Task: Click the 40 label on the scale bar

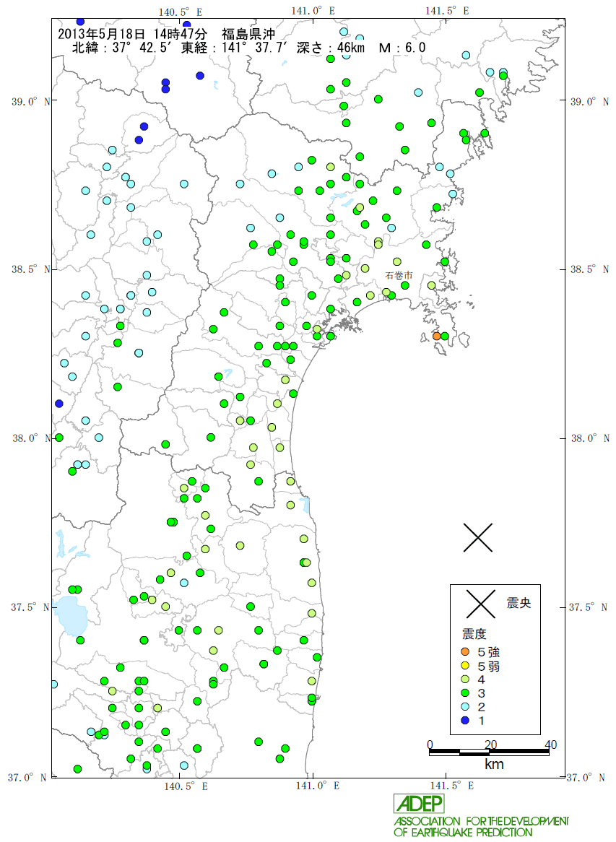Action: click(x=550, y=745)
